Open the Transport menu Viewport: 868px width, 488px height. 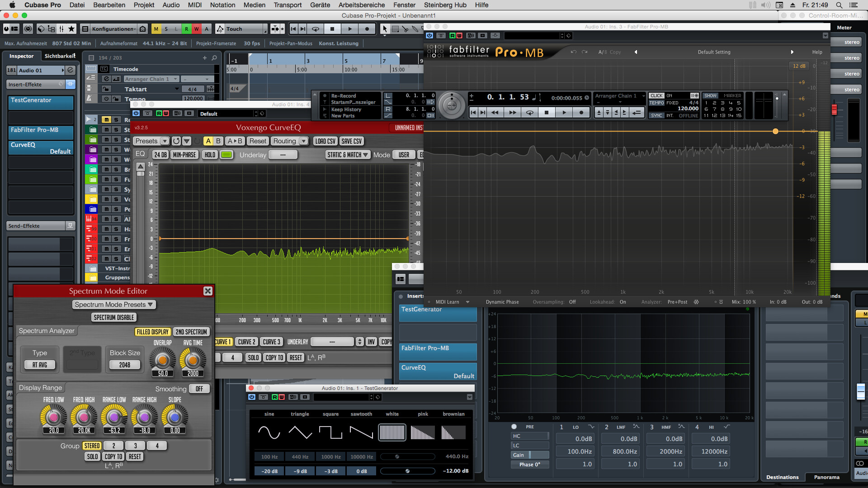288,5
